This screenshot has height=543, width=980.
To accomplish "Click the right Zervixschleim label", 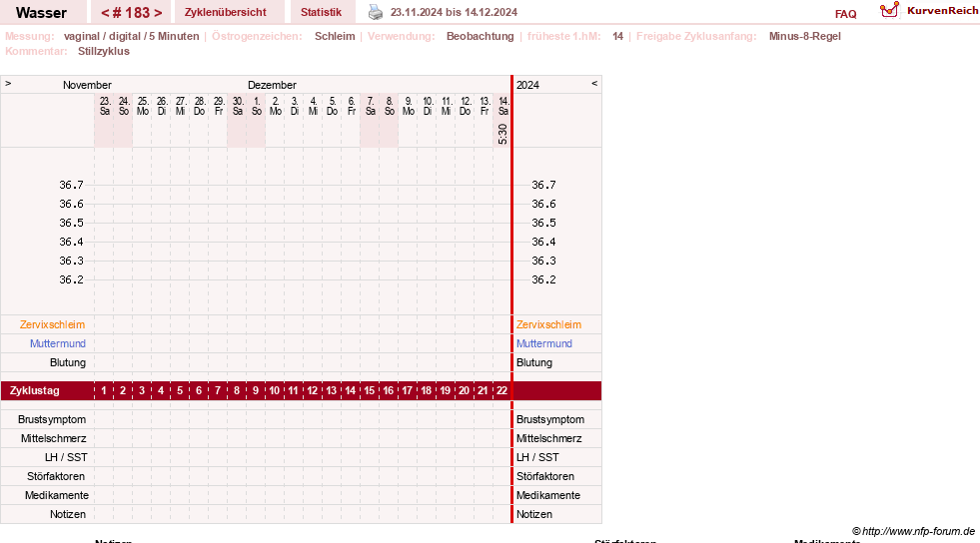I will (x=548, y=324).
